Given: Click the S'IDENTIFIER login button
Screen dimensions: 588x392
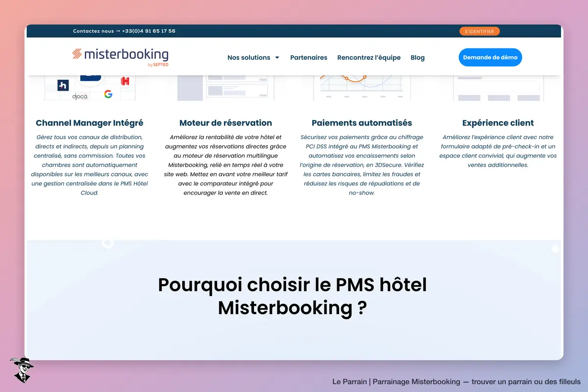Looking at the screenshot, I should [480, 31].
